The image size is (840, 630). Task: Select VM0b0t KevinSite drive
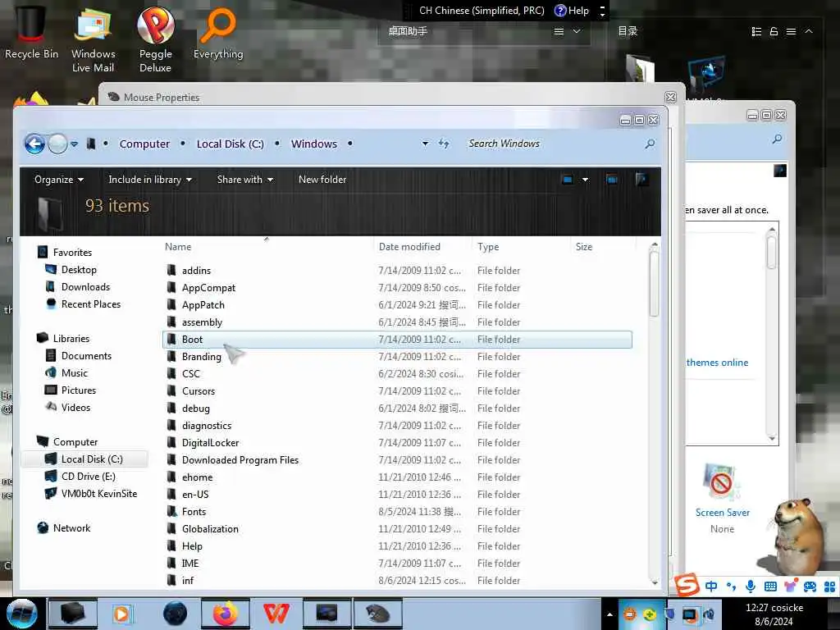tap(99, 493)
